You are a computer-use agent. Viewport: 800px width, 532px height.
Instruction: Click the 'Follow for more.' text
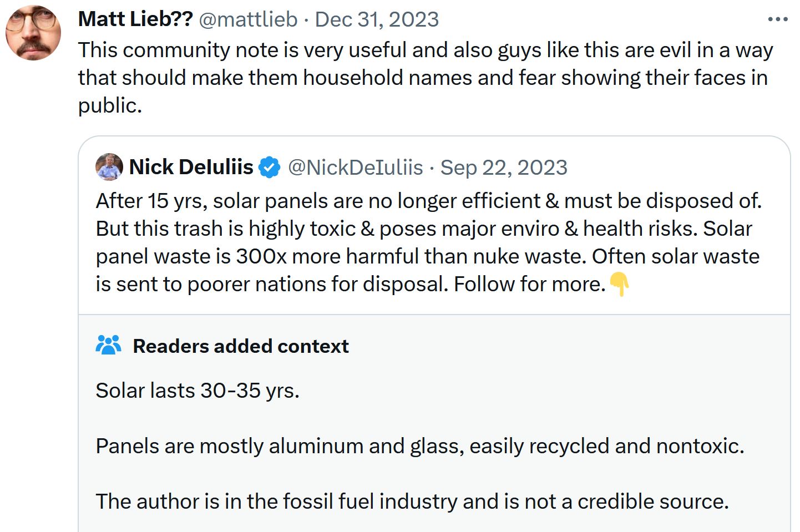(x=529, y=284)
